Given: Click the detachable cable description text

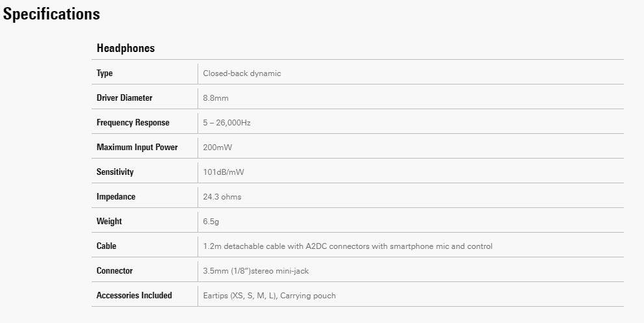Looking at the screenshot, I should point(348,246).
